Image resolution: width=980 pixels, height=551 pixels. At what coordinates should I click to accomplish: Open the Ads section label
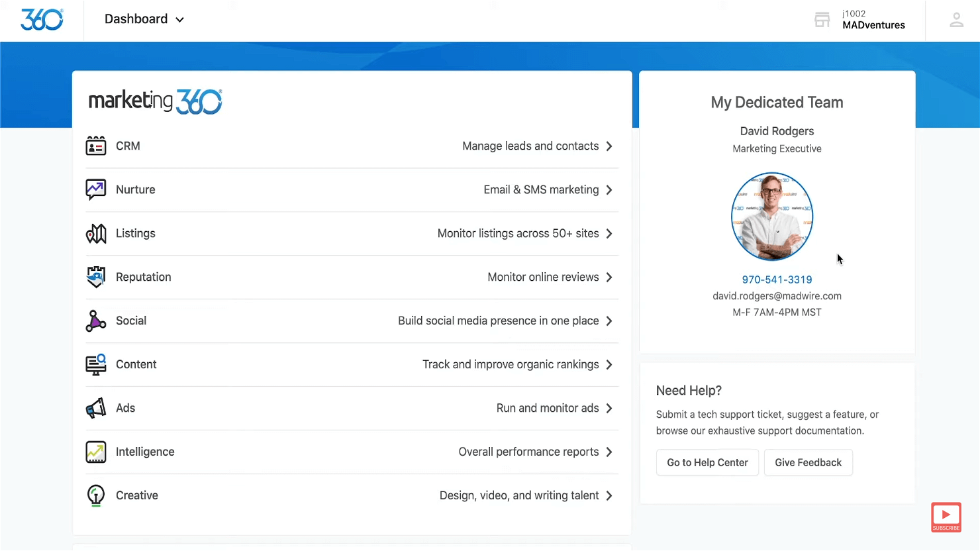pyautogui.click(x=125, y=408)
